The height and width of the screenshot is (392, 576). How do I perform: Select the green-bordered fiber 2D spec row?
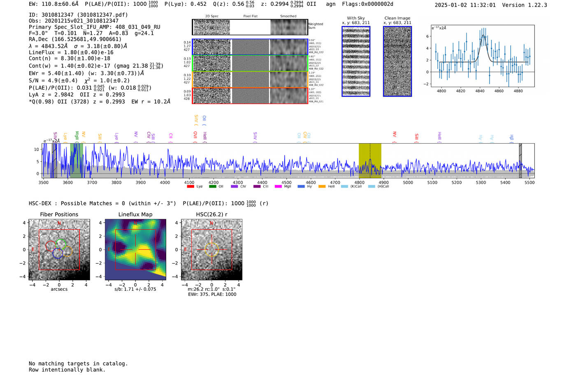250,63
